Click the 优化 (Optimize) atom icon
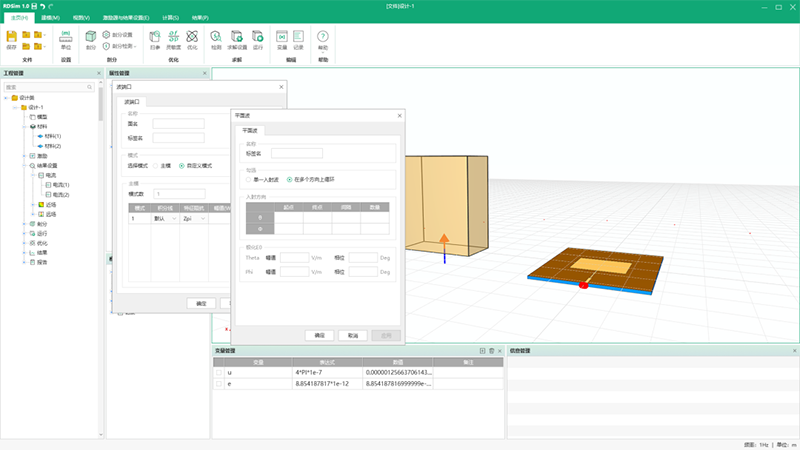This screenshot has height=450, width=800. tap(192, 38)
